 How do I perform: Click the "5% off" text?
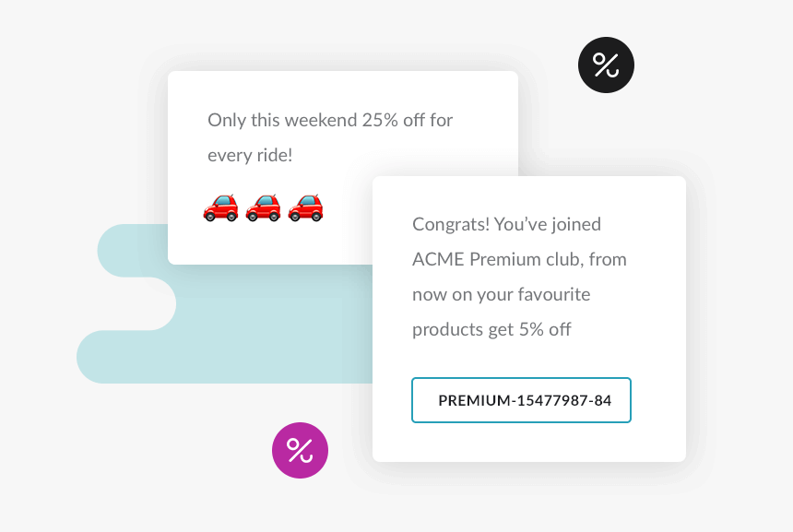point(545,329)
